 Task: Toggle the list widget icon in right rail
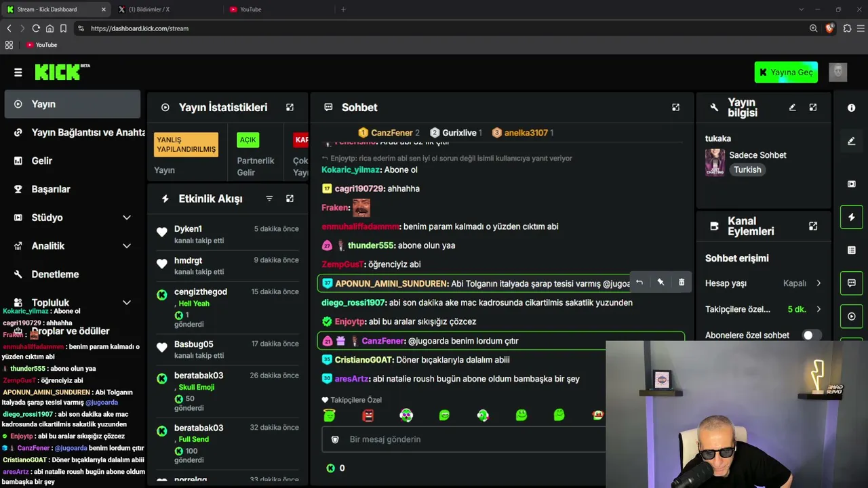coord(852,250)
